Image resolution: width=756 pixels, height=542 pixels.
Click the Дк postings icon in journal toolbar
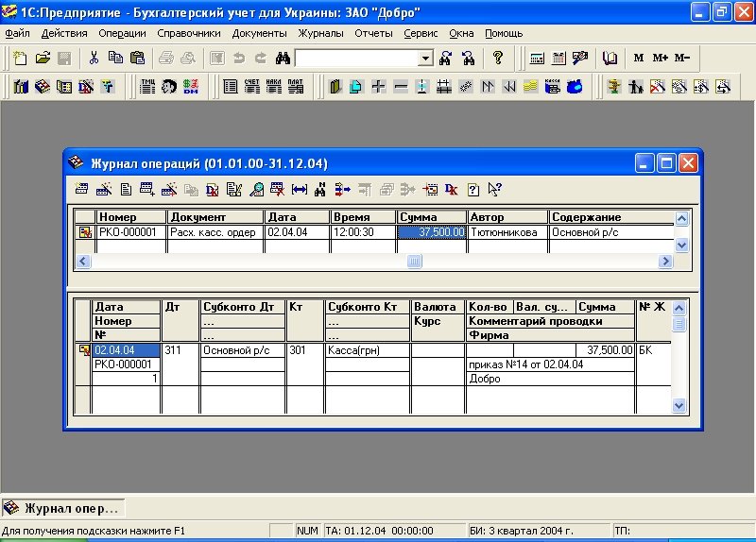[452, 190]
